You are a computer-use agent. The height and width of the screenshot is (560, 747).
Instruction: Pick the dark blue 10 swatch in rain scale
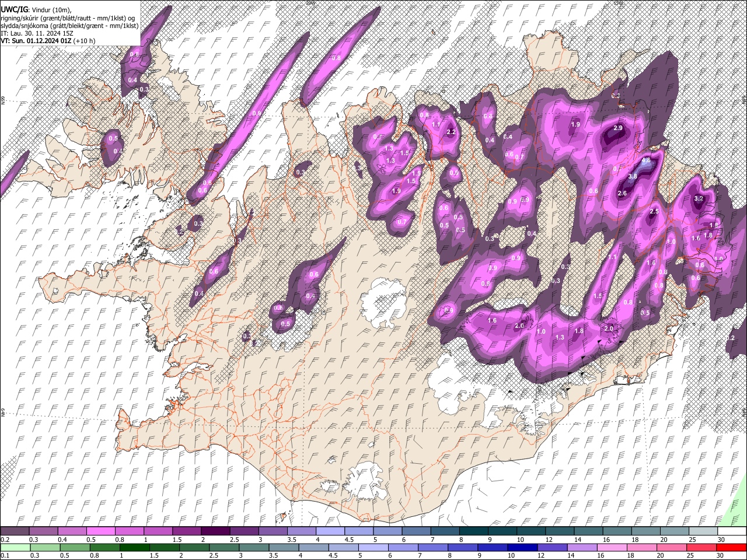point(522,547)
